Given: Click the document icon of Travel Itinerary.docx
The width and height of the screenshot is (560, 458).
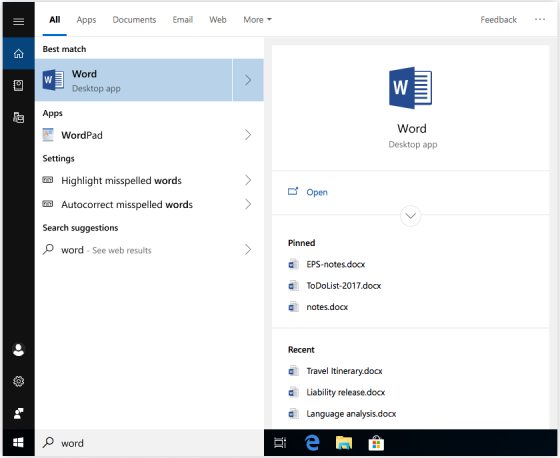Looking at the screenshot, I should point(293,371).
